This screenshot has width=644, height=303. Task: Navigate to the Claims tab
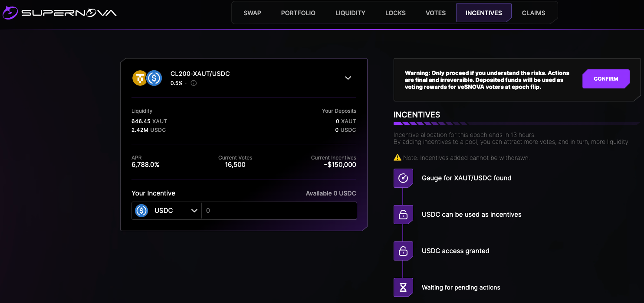click(x=533, y=13)
